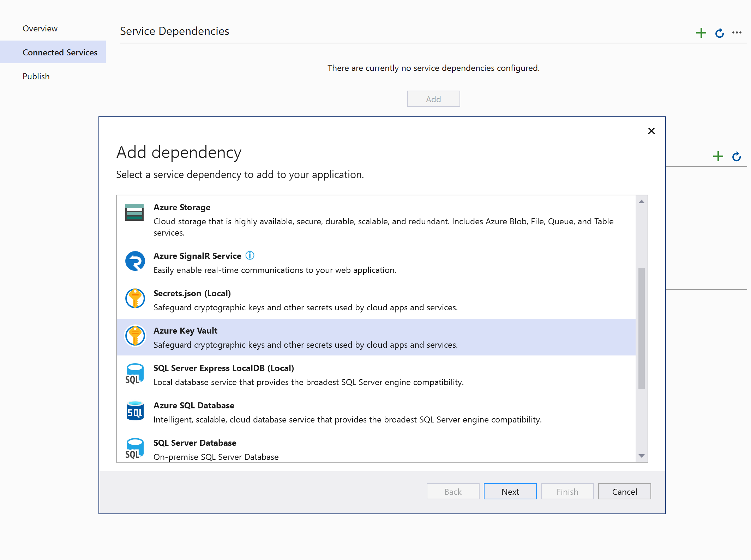Click the Add button on main screen
Screen dimensions: 751x560
click(x=433, y=99)
